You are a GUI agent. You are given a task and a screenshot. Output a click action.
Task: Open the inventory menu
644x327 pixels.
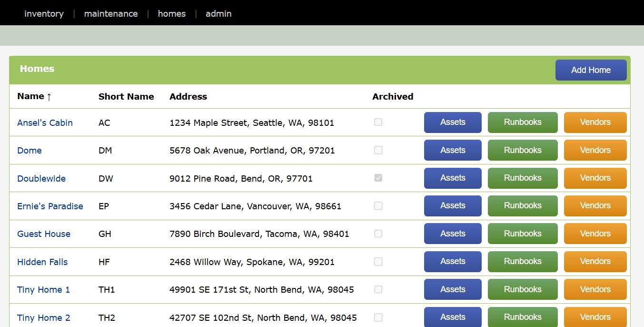click(44, 14)
